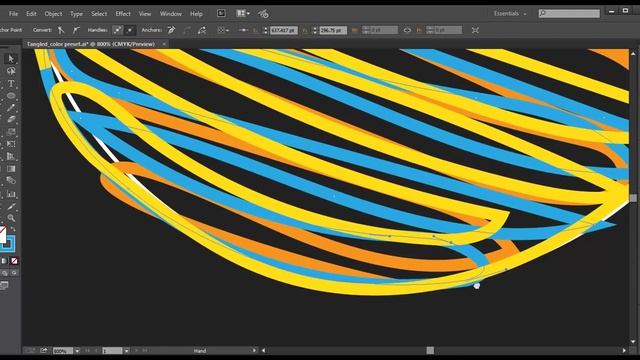640x360 pixels.
Task: Select the Gradient tool
Action: [x=11, y=169]
